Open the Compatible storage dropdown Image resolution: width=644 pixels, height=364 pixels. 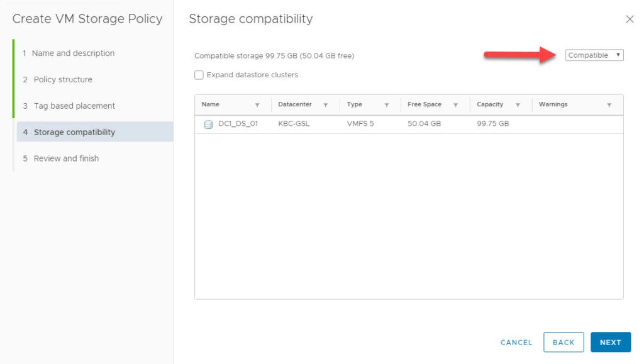pyautogui.click(x=594, y=55)
